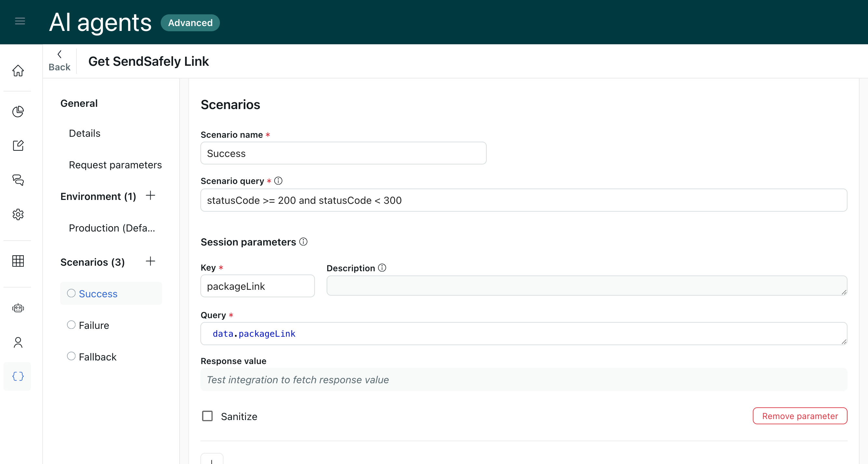This screenshot has height=464, width=868.
Task: Add a new environment with plus icon
Action: coord(150,196)
